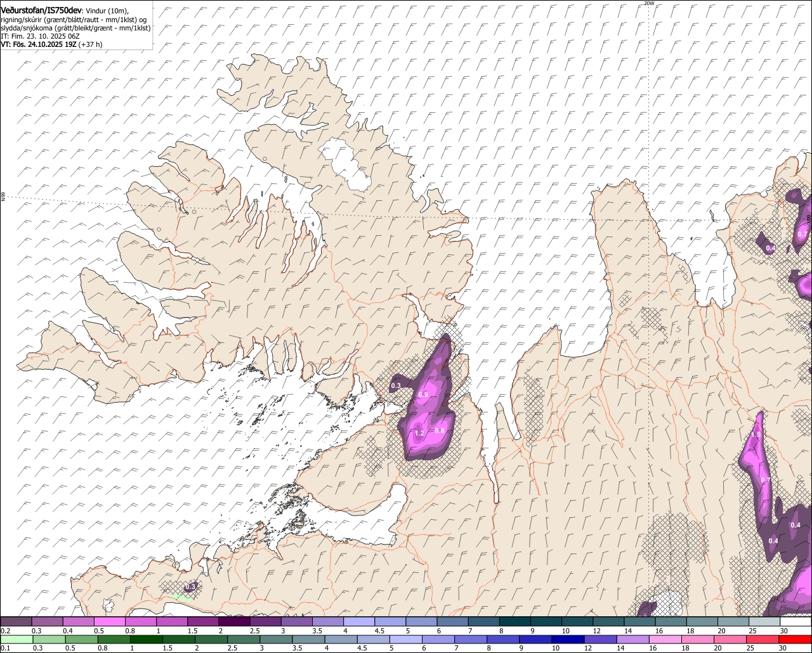The image size is (812, 653).
Task: Select the bottom legend swatch between 10 and 12
Action: pos(568,639)
